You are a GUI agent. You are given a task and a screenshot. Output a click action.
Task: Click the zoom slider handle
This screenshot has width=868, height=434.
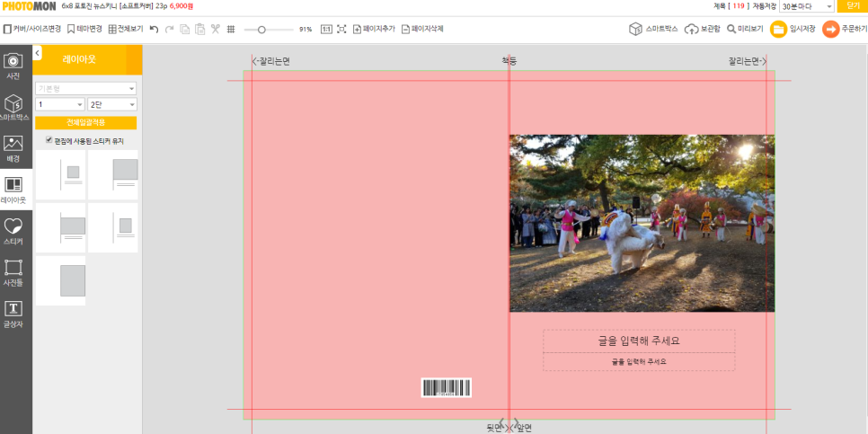[x=261, y=30]
